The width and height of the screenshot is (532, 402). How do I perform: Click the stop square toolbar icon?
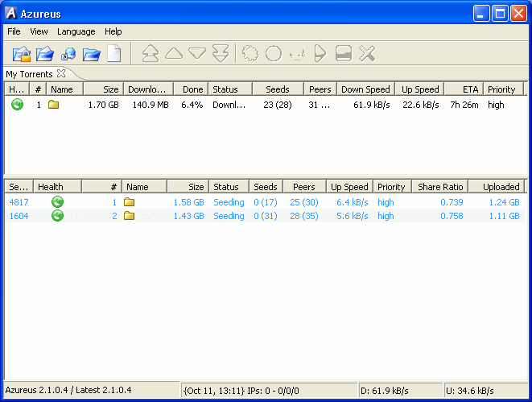coord(344,54)
